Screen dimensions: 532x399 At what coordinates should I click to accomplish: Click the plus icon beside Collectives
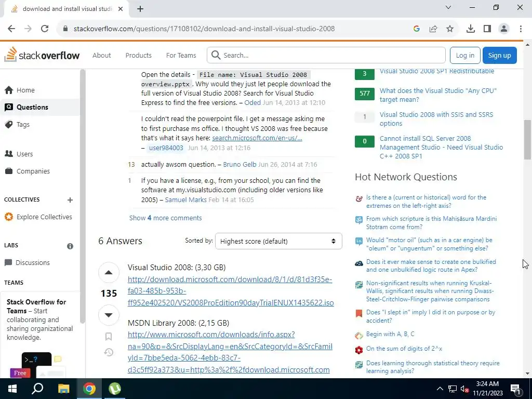(70, 200)
